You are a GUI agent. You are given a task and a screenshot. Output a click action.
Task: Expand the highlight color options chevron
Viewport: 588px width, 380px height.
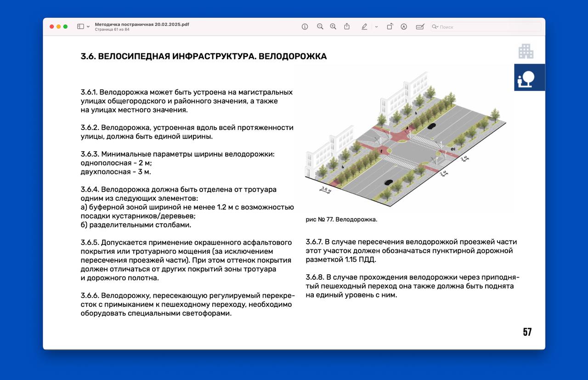[x=376, y=27]
